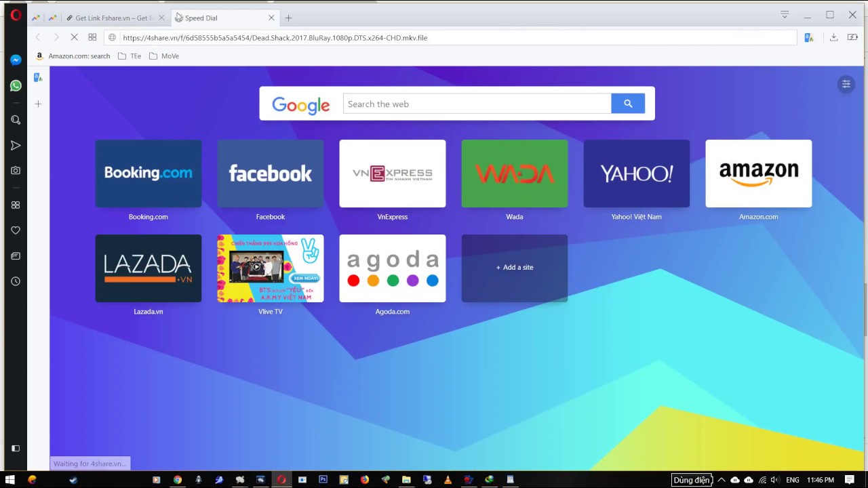
Task: Open Firefox from the taskbar
Action: [365, 480]
